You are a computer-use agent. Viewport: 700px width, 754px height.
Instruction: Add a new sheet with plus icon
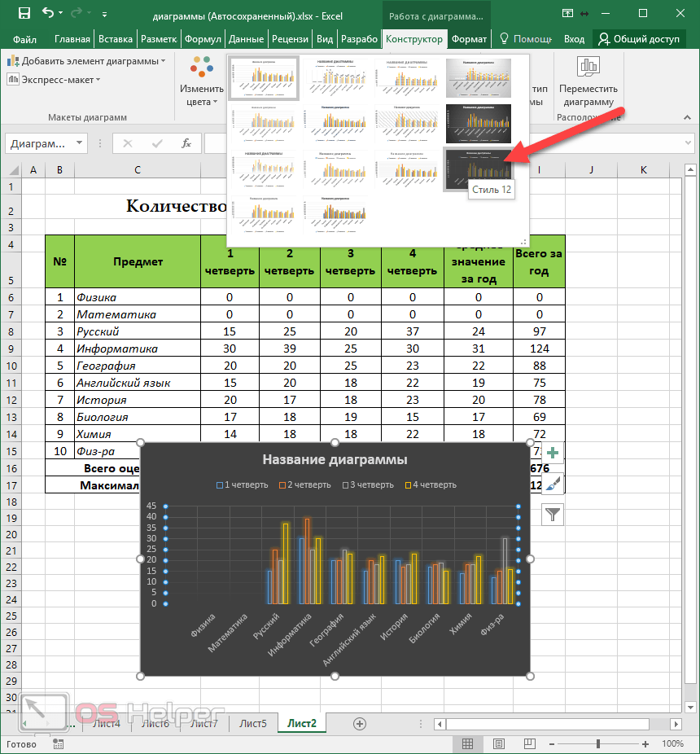pos(360,723)
